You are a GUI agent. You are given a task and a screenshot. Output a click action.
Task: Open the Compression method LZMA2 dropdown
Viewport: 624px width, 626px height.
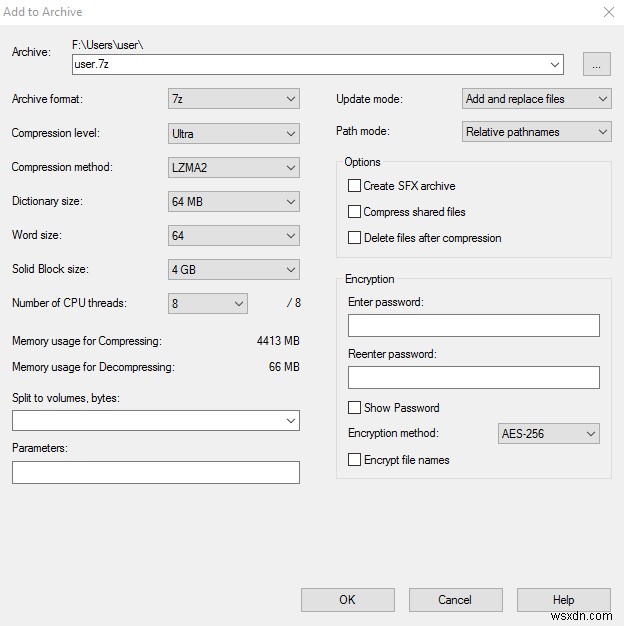[x=234, y=167]
